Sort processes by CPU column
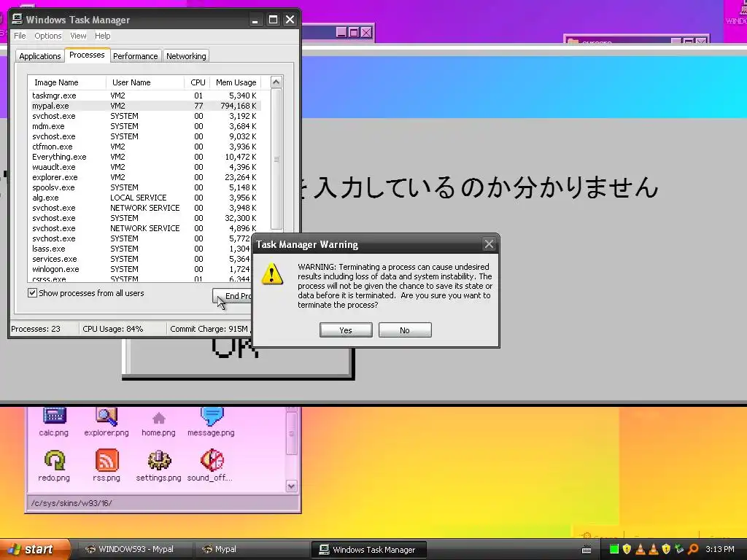Screen dimensions: 747x560 point(197,82)
